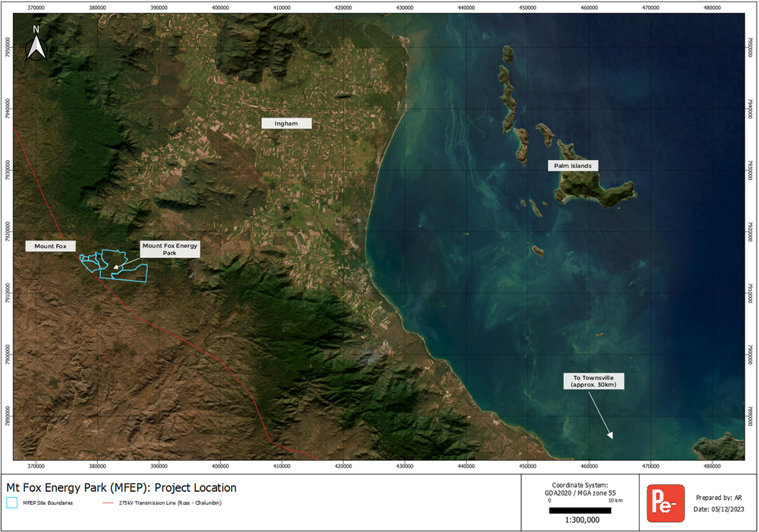The height and width of the screenshot is (532, 759).
Task: Click the red Pe- company logo
Action: pyautogui.click(x=665, y=503)
